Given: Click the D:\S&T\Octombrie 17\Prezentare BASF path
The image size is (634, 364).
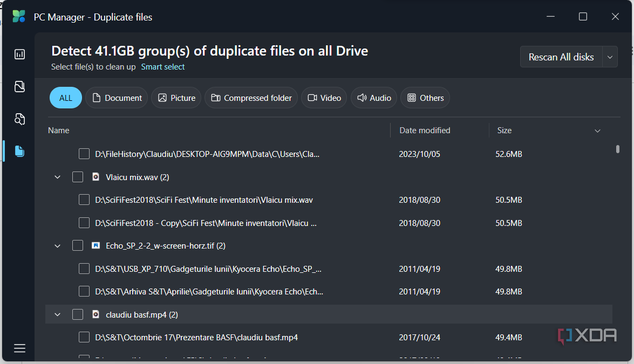Looking at the screenshot, I should pos(196,338).
